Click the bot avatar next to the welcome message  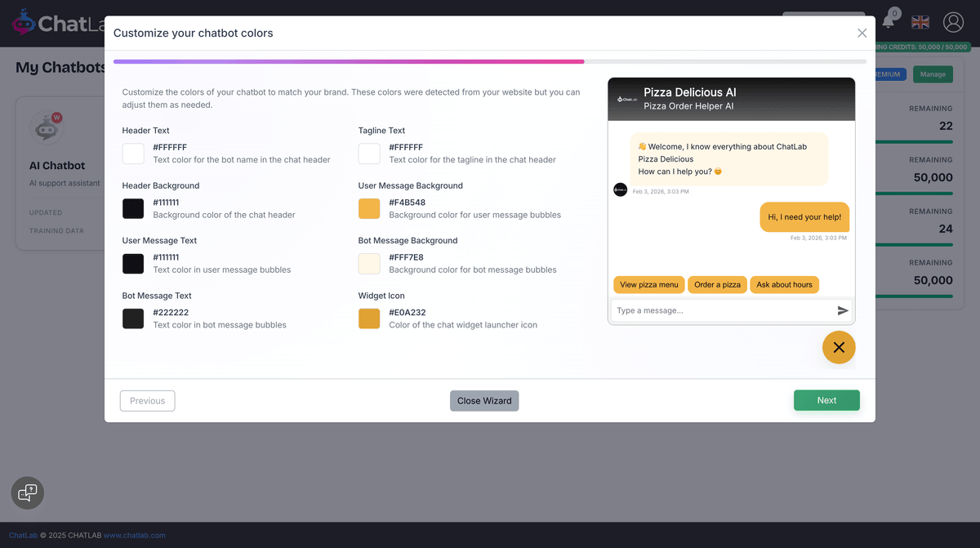[619, 190]
